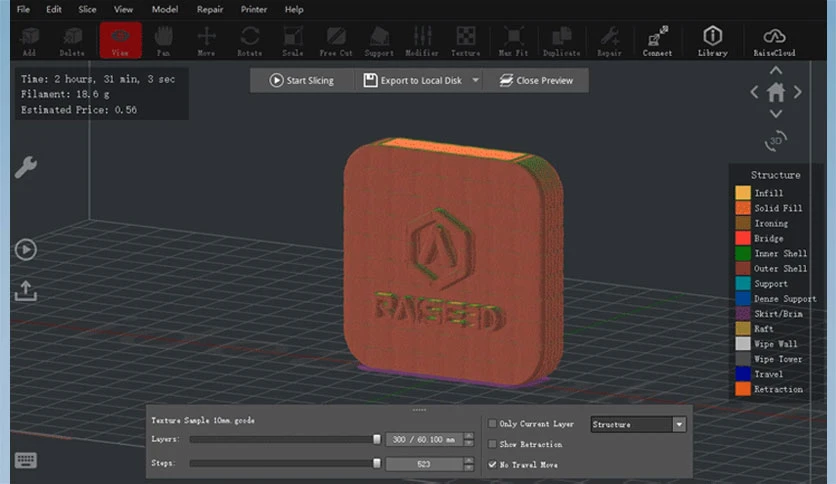Image resolution: width=836 pixels, height=484 pixels.
Task: Click the Infill color swatch
Action: (x=743, y=192)
